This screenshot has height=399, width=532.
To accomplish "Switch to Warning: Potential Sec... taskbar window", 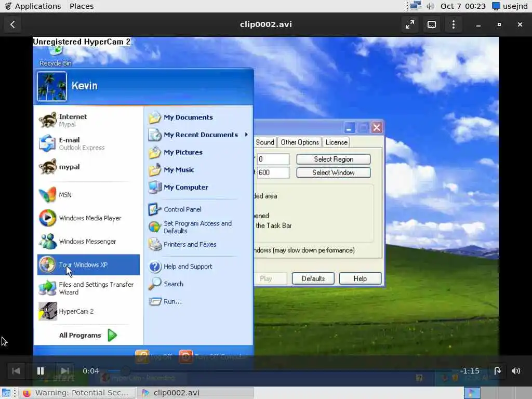I will 76,393.
